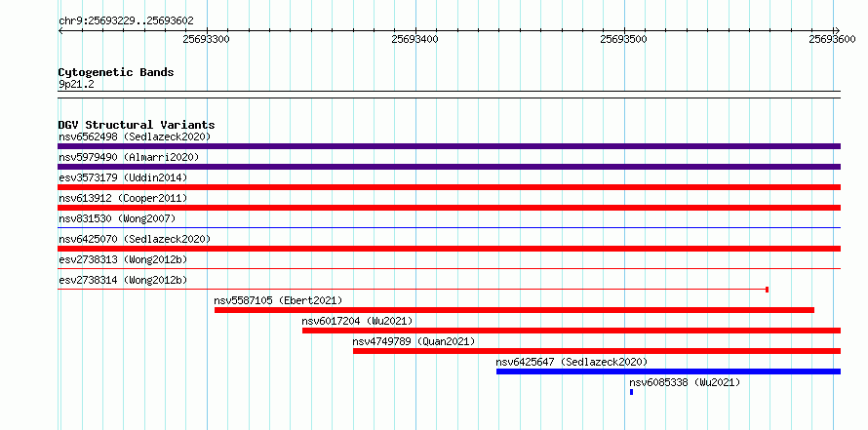Select the 9p21.2 band label
868x430 pixels.
coord(76,84)
